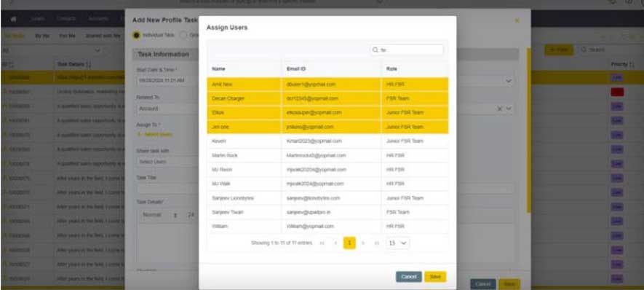Select user row MJ Reon

[327, 170]
